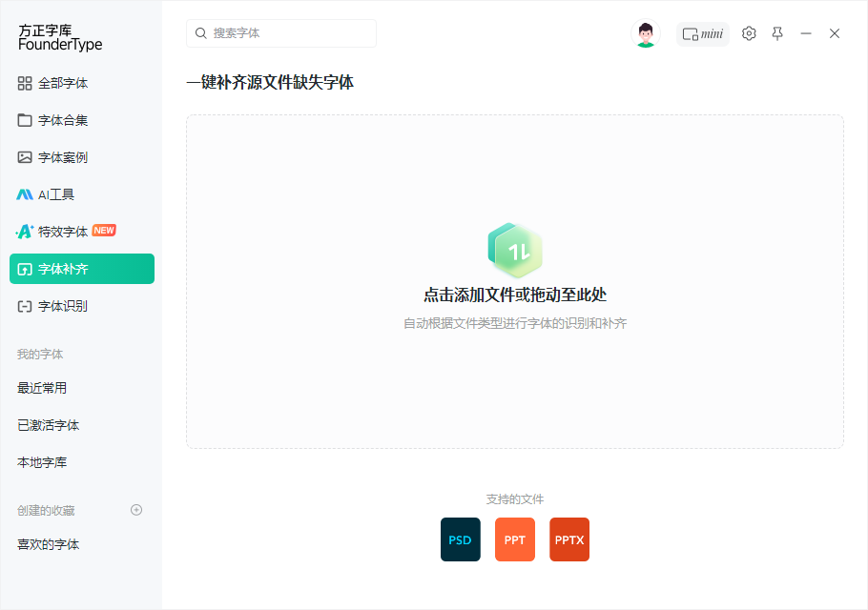This screenshot has width=868, height=610.
Task: Click the FounderType logo
Action: [x=60, y=37]
